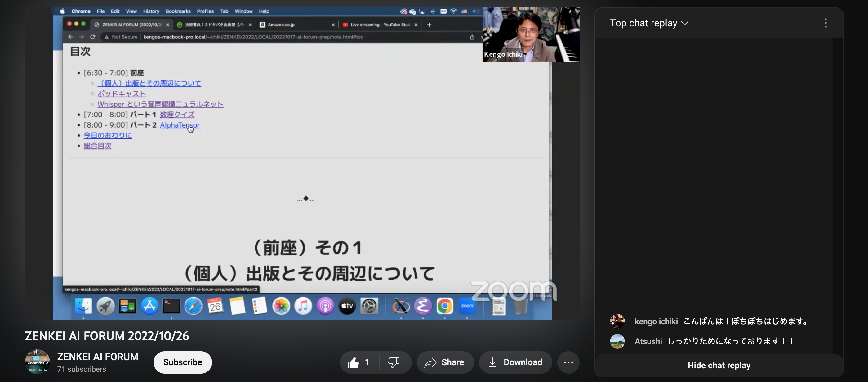Image resolution: width=868 pixels, height=382 pixels.
Task: Click Kengo Ichiki webcam thumbnail
Action: 531,35
